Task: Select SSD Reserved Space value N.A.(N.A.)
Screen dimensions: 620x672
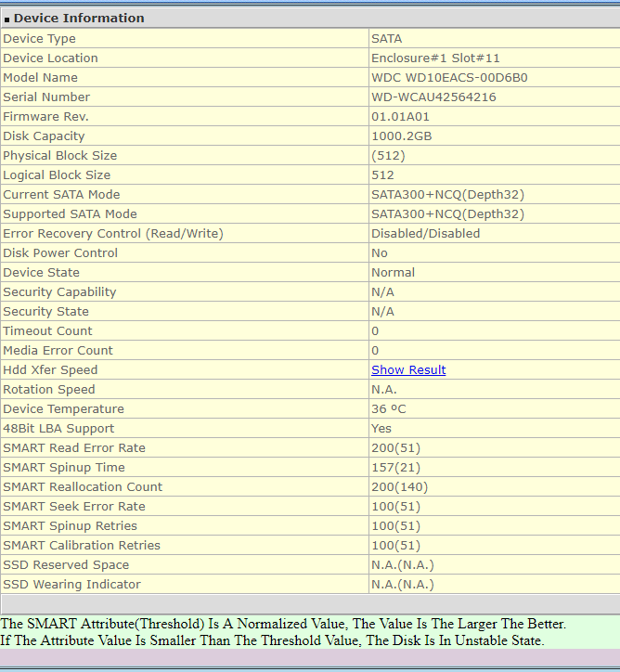Action: coord(403,565)
